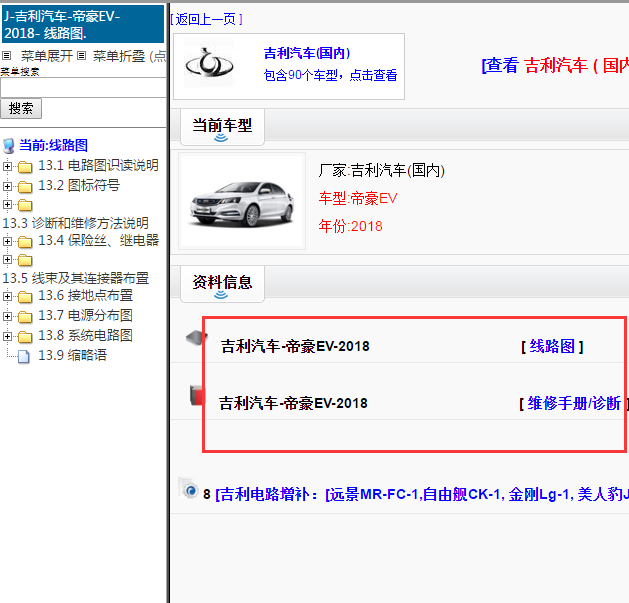The height and width of the screenshot is (603, 629).
Task: Click the Geely logo image
Action: point(209,65)
